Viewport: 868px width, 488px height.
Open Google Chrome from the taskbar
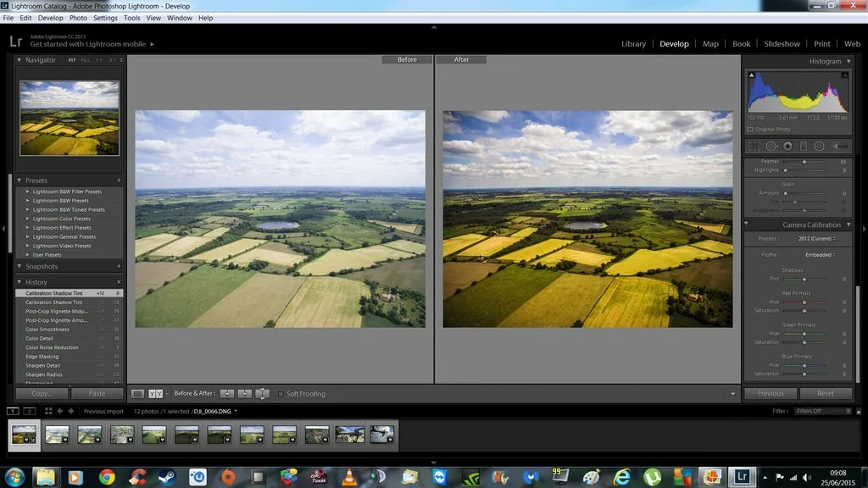(107, 476)
